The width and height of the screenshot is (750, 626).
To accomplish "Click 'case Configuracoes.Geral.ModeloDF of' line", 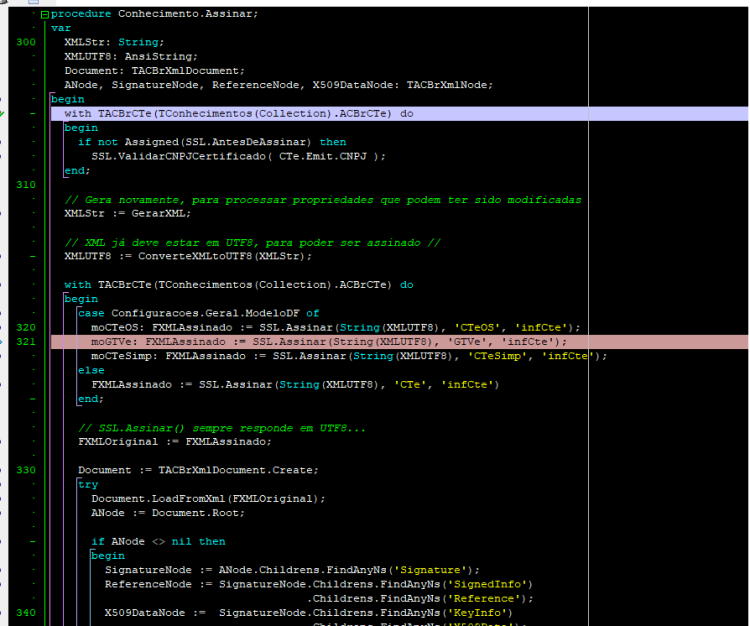I will coord(199,313).
